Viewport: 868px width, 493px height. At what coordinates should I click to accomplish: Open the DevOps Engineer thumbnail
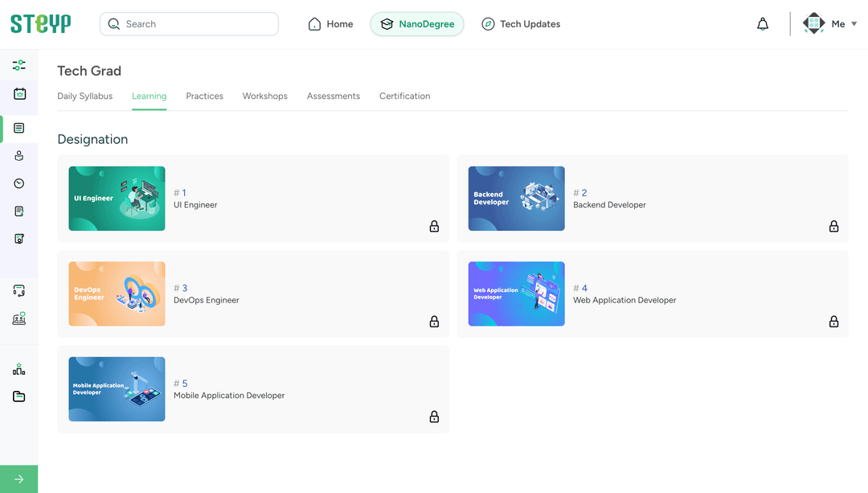coord(117,294)
